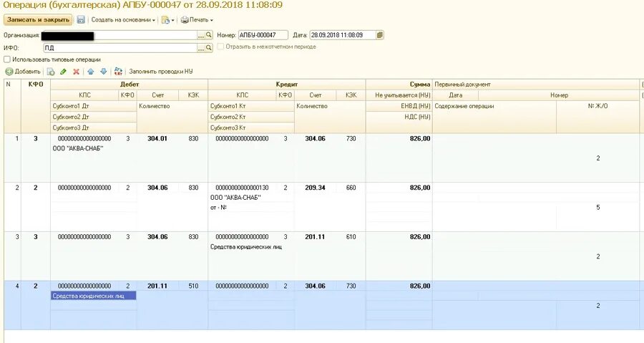Click the magnifier icon in Организация field

click(209, 35)
